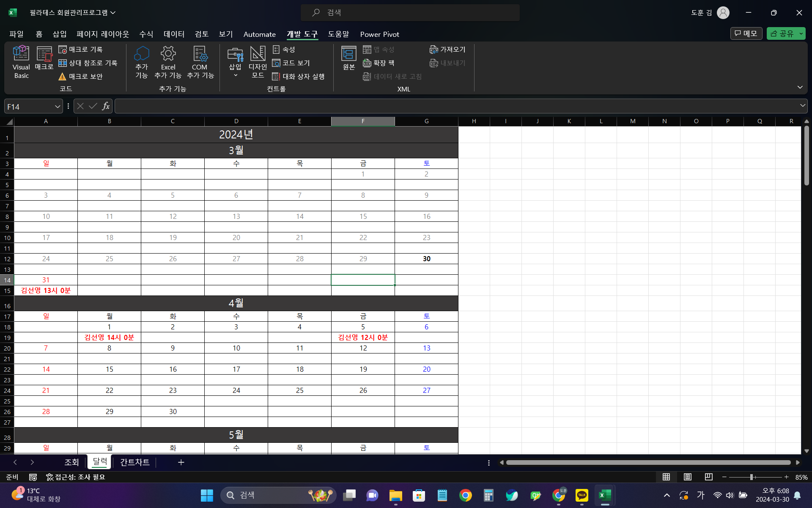Viewport: 812px width, 508px height.
Task: Open the Name Box dropdown arrow
Action: pyautogui.click(x=58, y=107)
